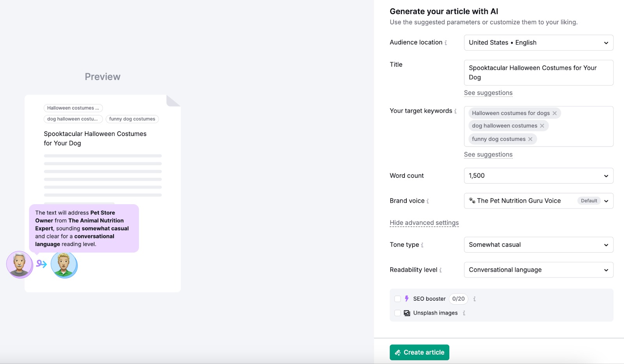
Task: Remove the "Halloween costumes for dogs" keyword tag
Action: [x=555, y=113]
